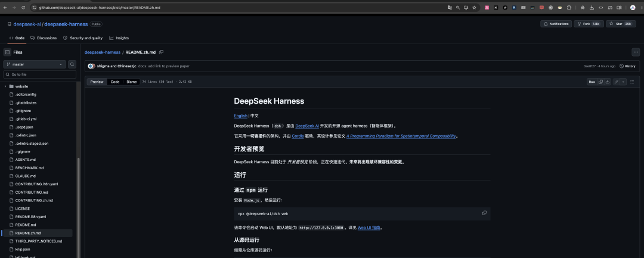The width and height of the screenshot is (644, 258).
Task: Click the translate page icon in address bar
Action: [450, 7]
